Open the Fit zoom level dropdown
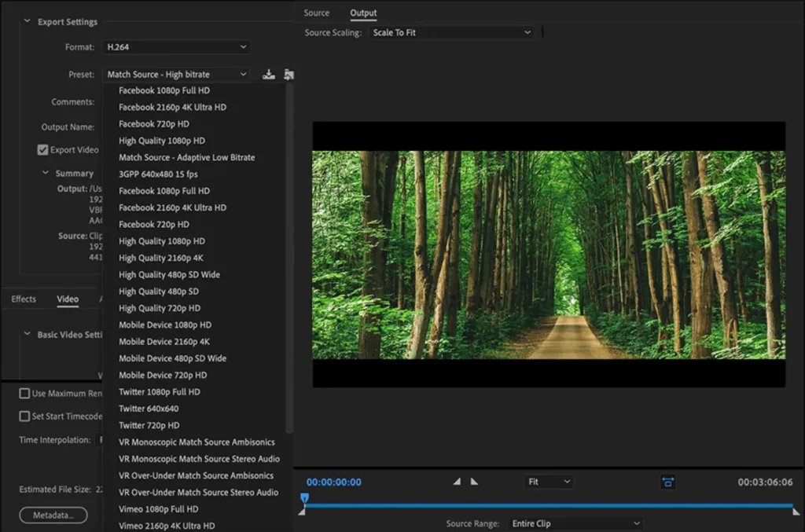The height and width of the screenshot is (532, 805). [548, 481]
